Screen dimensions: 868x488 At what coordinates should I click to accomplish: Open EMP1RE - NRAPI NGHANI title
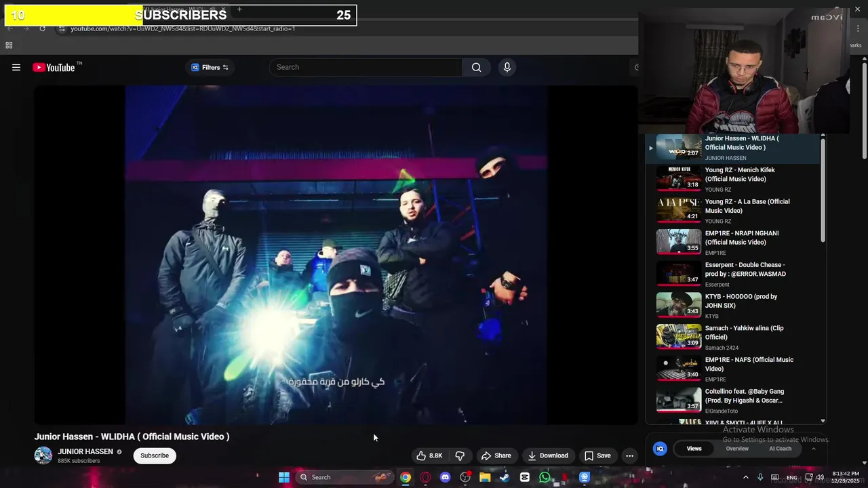point(742,238)
